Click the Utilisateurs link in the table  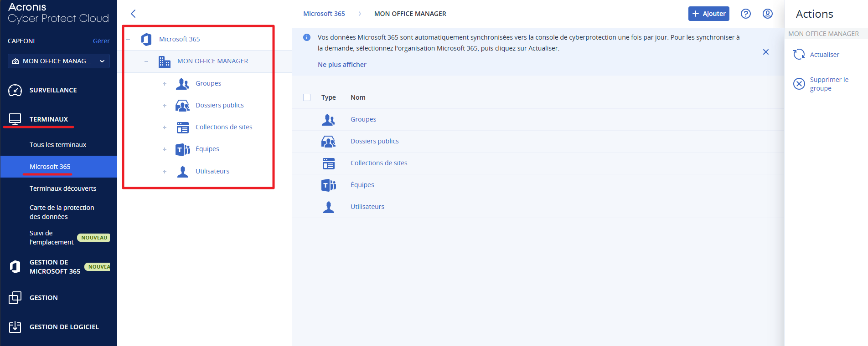367,207
